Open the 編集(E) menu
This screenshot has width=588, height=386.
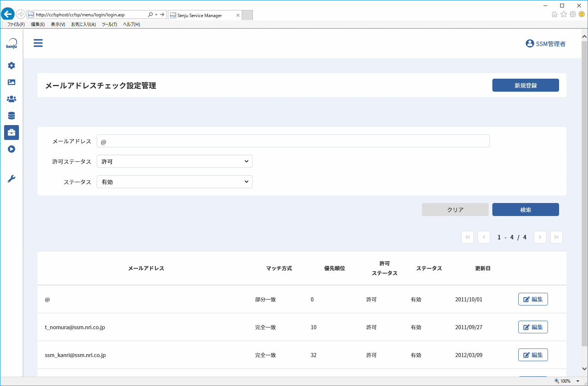point(38,24)
